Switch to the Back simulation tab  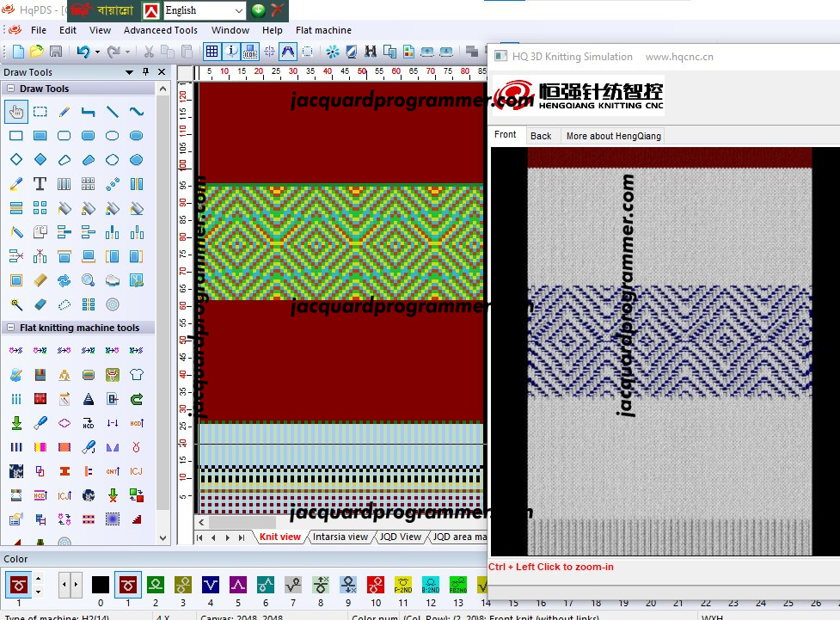click(x=541, y=136)
